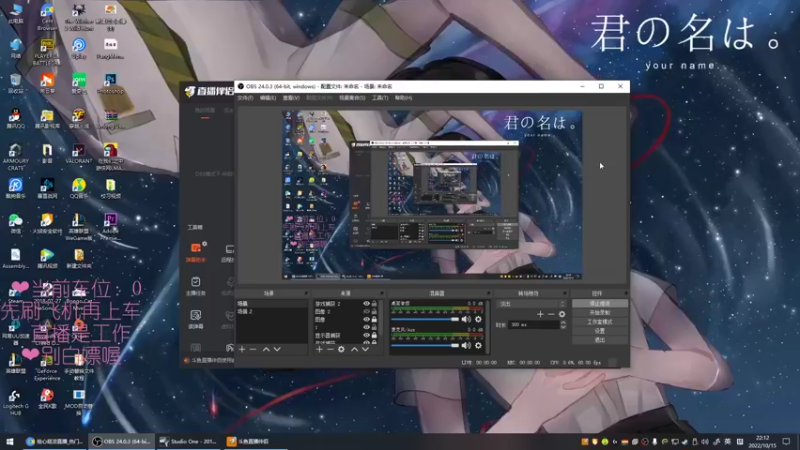
Task: Remove selected source with minus icon
Action: tap(330, 349)
